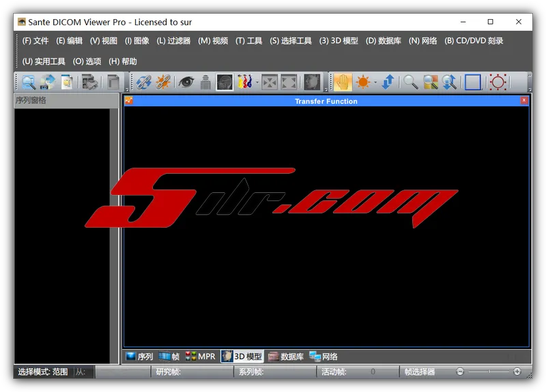Click the 帧选择器 slider track
Image resolution: width=546 pixels, height=392 pixels.
click(489, 372)
